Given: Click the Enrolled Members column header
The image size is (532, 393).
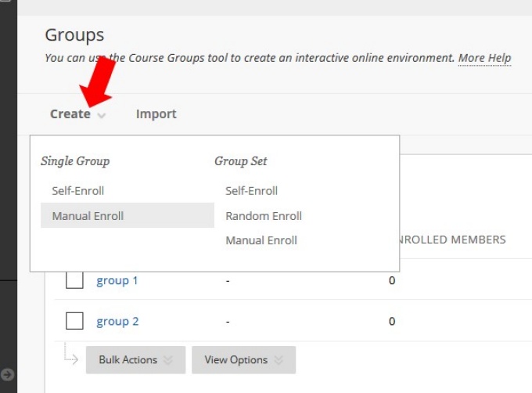Looking at the screenshot, I should point(454,240).
